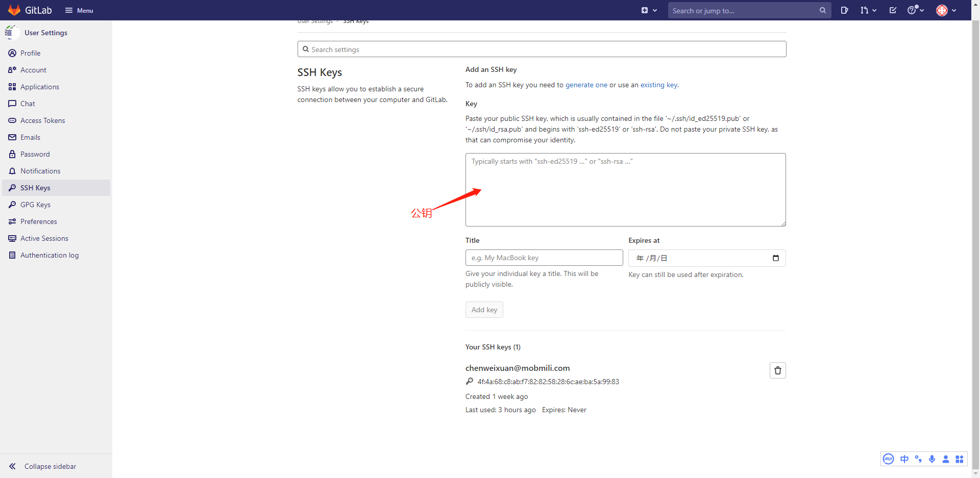The image size is (980, 478).
Task: Open the Issues icon in top bar
Action: (844, 10)
